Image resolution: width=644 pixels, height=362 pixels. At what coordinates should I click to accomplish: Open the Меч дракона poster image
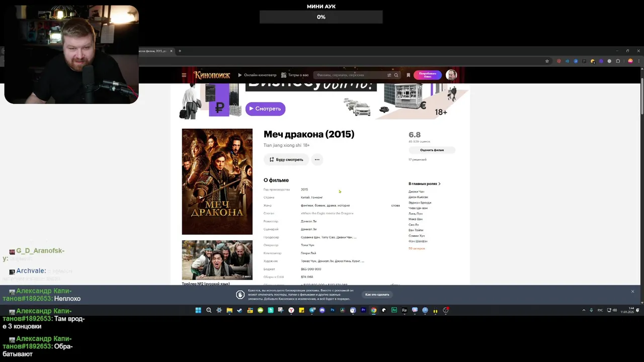coord(217,182)
